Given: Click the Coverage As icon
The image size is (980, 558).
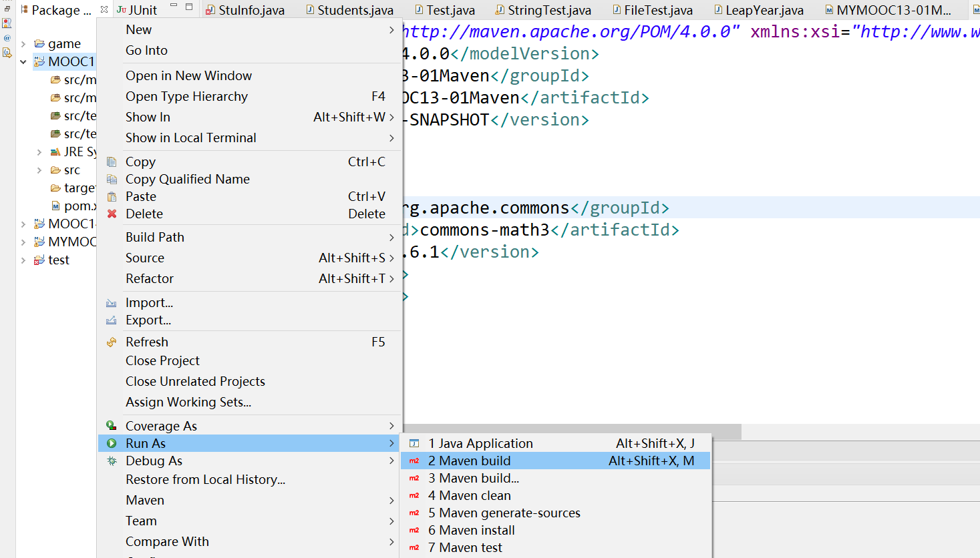Looking at the screenshot, I should (112, 426).
